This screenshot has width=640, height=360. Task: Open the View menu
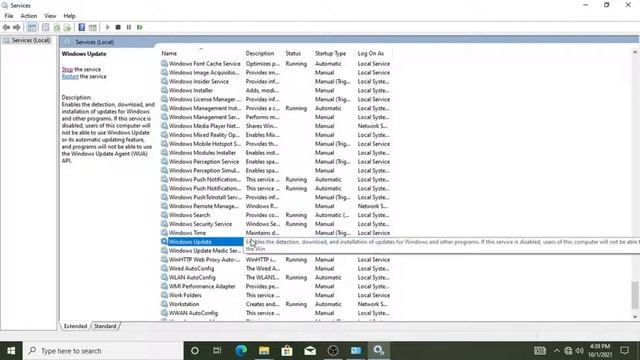(x=50, y=16)
